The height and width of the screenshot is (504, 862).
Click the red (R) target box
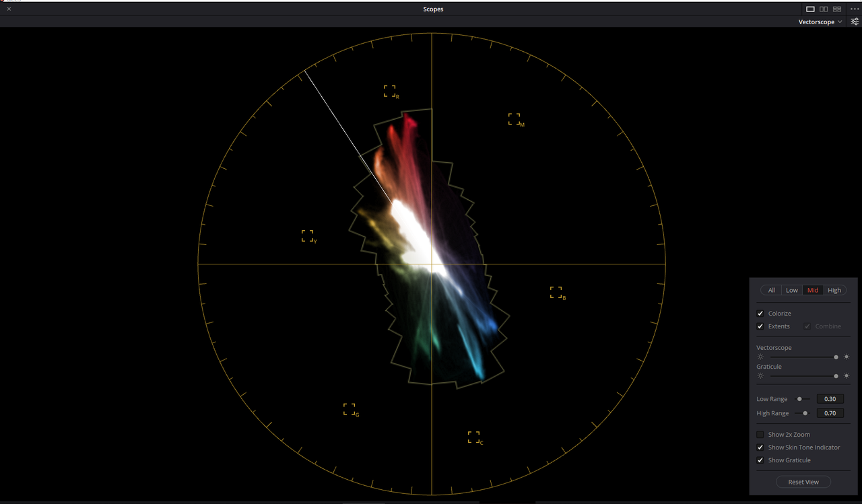point(390,91)
